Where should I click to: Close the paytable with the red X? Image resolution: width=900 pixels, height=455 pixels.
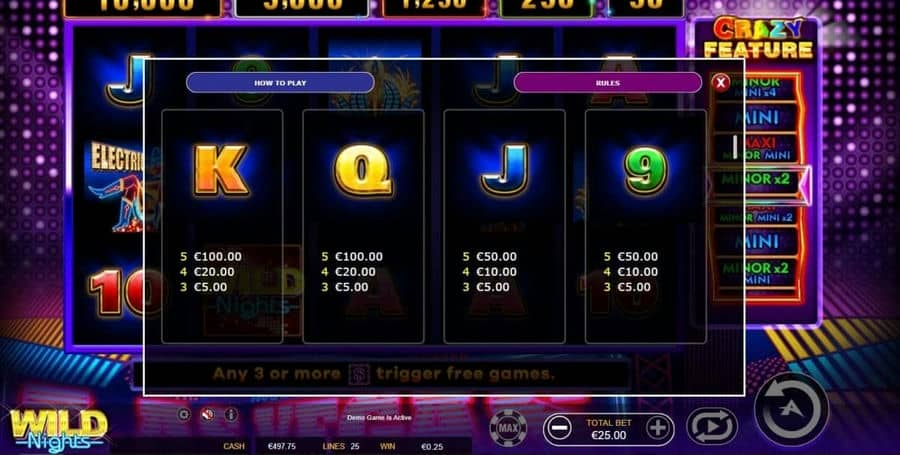720,83
